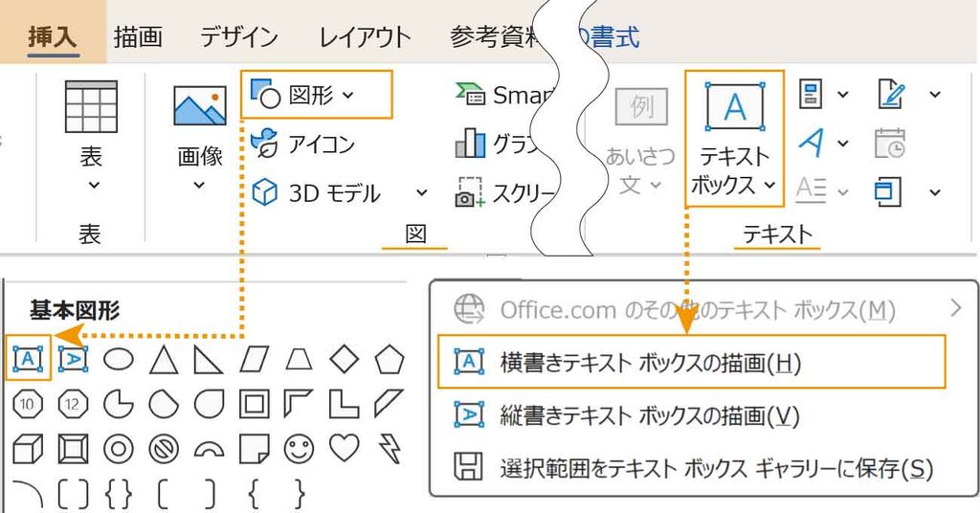Choose 横書きテキスト ボックスの描画(H)
The height and width of the screenshot is (513, 980).
coord(691,362)
